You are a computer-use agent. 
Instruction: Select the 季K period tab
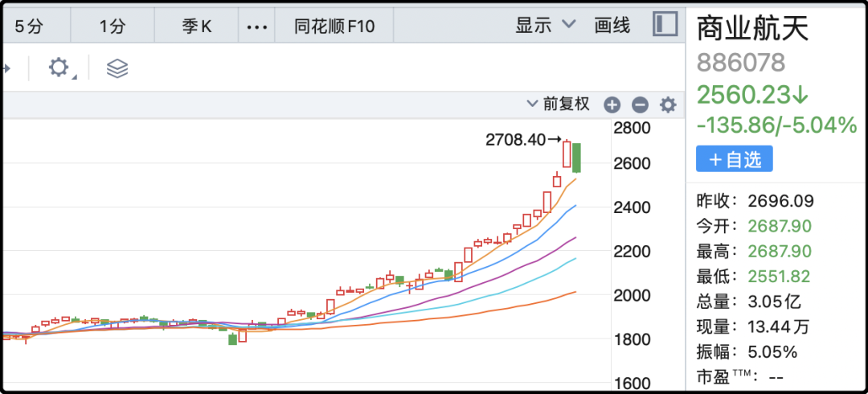point(197,26)
